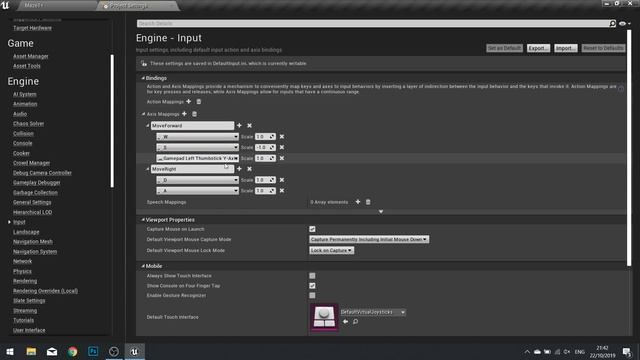Open the S key selector dropdown
The image size is (640, 360).
tap(198, 147)
